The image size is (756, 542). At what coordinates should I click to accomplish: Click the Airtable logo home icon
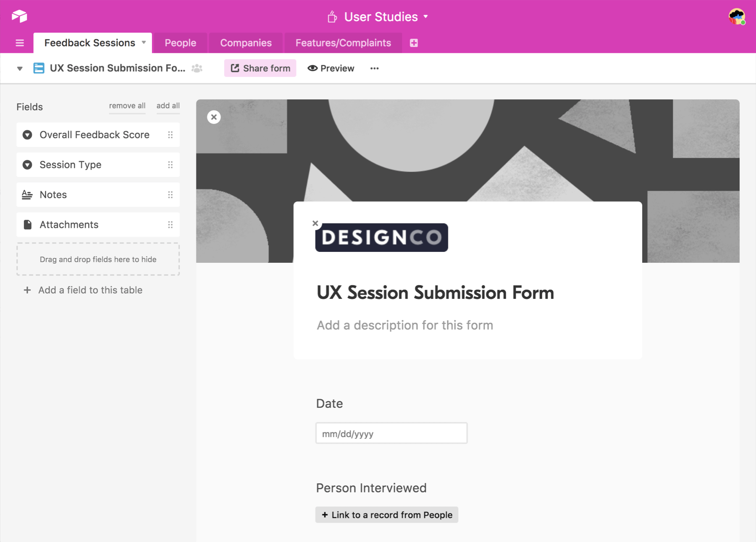(x=19, y=16)
